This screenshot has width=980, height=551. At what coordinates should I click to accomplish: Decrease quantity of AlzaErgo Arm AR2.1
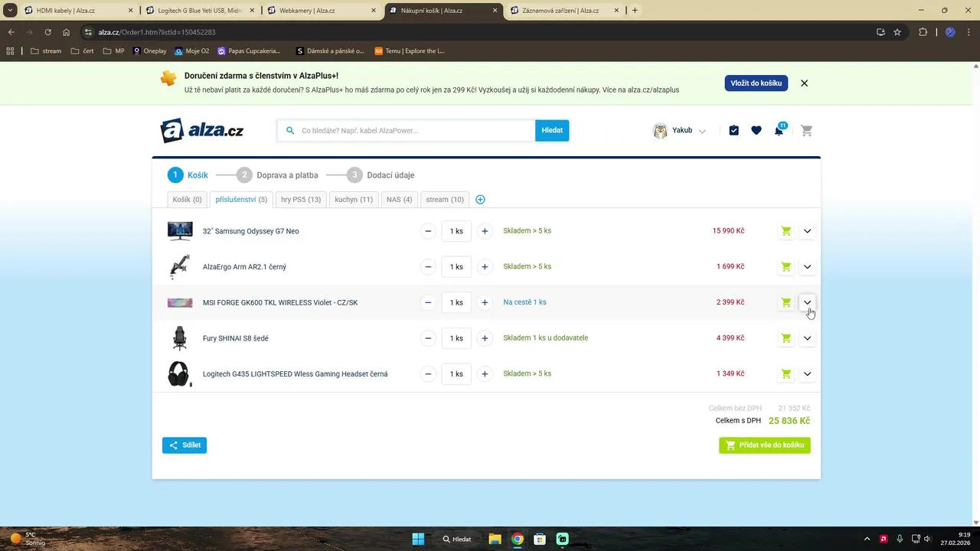click(428, 267)
